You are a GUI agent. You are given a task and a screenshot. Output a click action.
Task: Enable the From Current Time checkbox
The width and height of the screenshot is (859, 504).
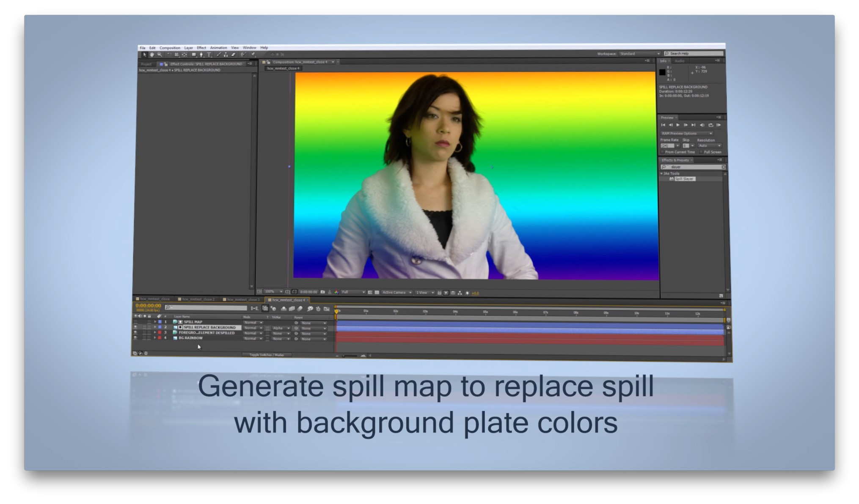tap(663, 152)
